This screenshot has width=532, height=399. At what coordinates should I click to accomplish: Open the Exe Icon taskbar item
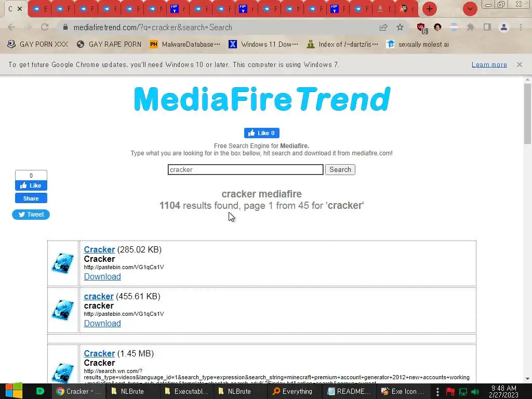(x=403, y=391)
